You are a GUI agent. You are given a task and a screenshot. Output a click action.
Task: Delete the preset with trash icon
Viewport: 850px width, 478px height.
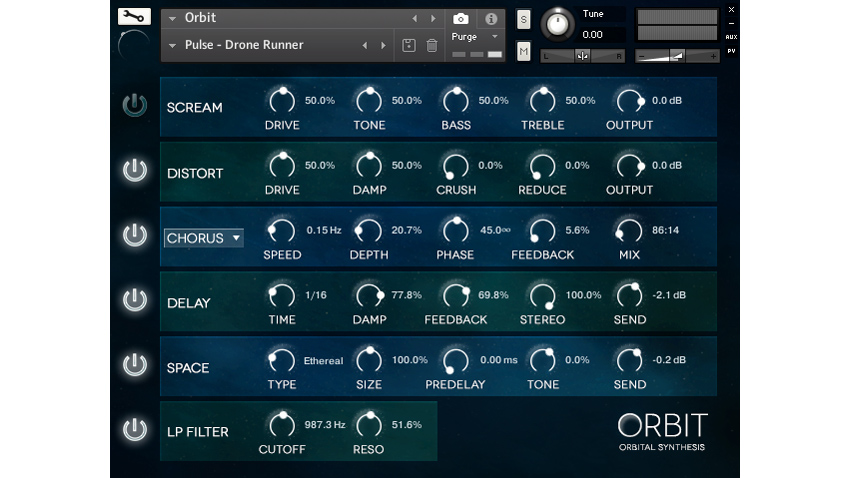[432, 46]
